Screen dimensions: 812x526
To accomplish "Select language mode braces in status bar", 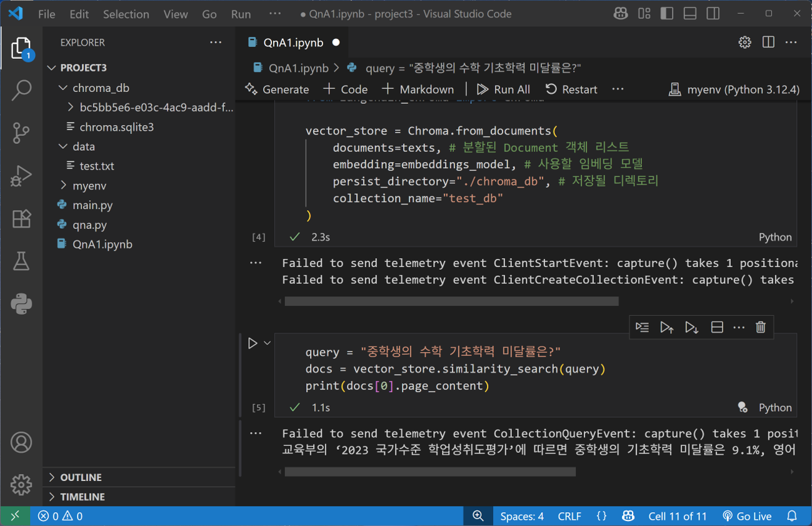I will coord(601,516).
